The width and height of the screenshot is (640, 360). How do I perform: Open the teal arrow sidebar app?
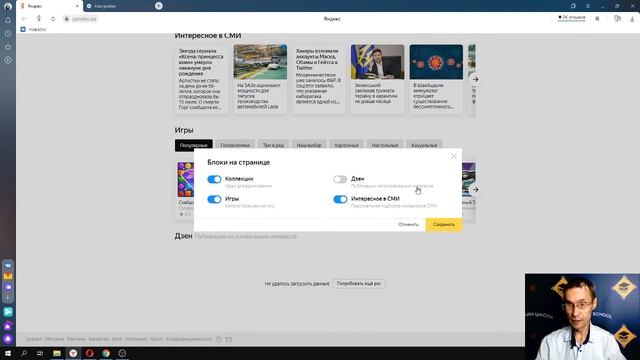point(8,312)
